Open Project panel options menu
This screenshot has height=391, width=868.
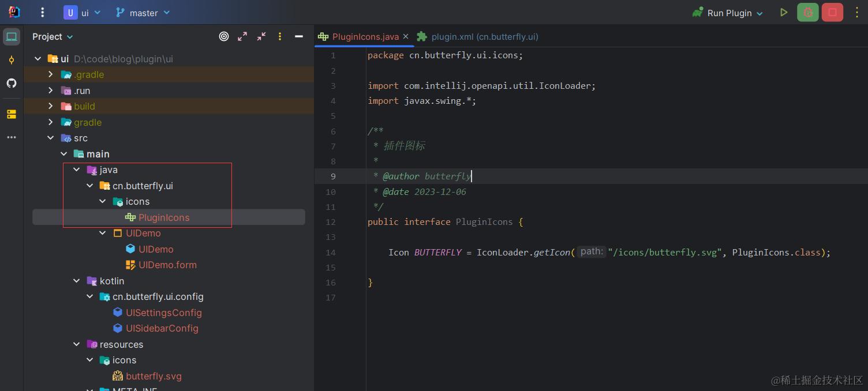click(280, 36)
